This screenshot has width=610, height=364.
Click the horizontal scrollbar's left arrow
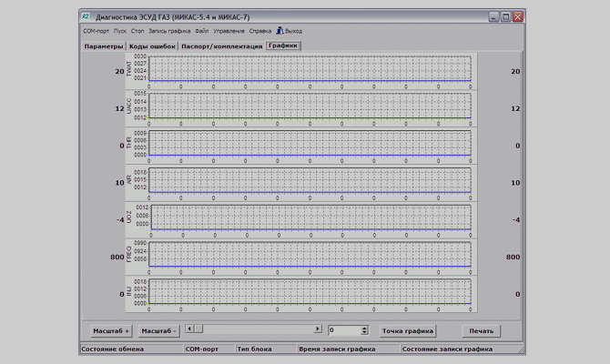[x=188, y=329]
